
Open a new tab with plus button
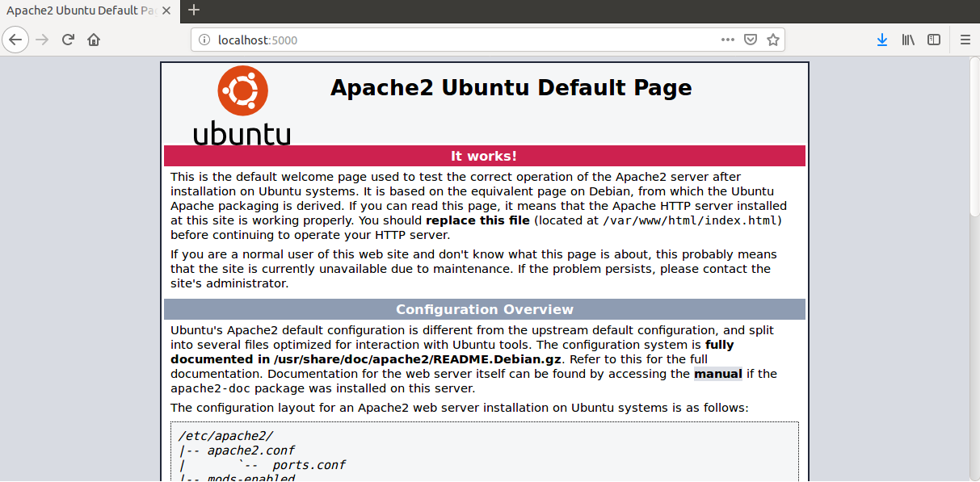click(194, 10)
